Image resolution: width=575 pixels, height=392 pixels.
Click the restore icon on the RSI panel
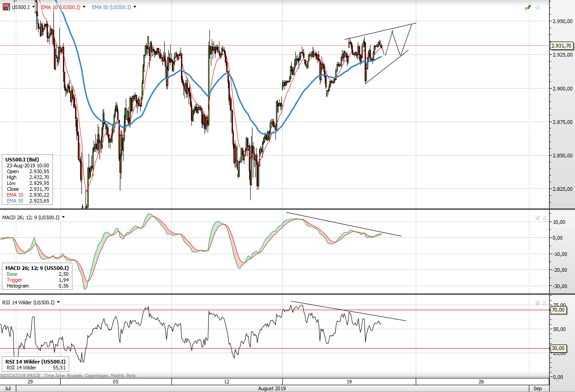pos(538,303)
